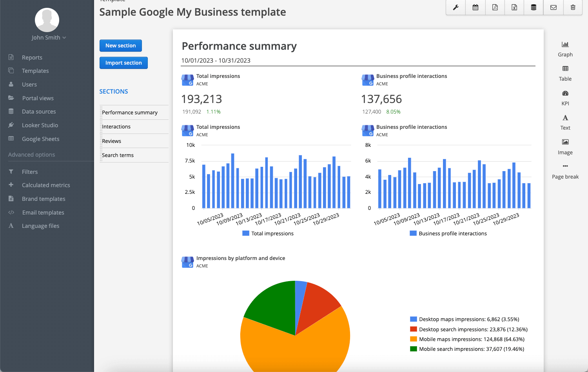The image size is (588, 372).
Task: Open the data source stack icon in toolbar
Action: [534, 7]
